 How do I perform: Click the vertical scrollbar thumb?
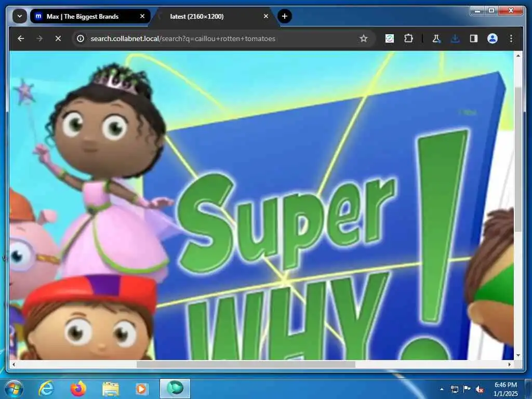[518, 159]
